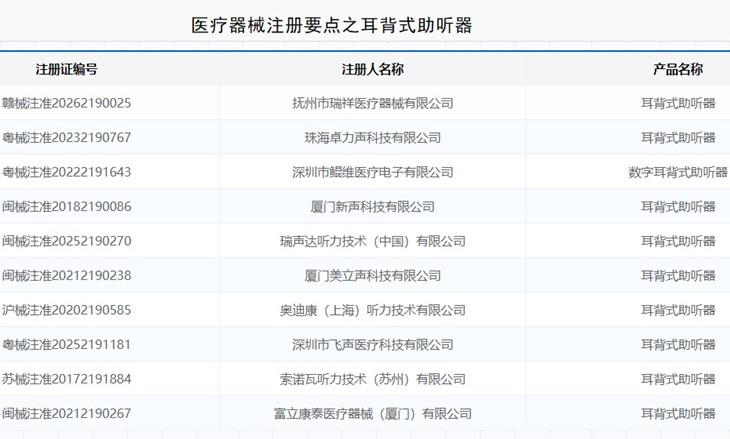Screen dimensions: 730x439
Task: Select registration number 闽械注准20212190267
Action: click(67, 413)
